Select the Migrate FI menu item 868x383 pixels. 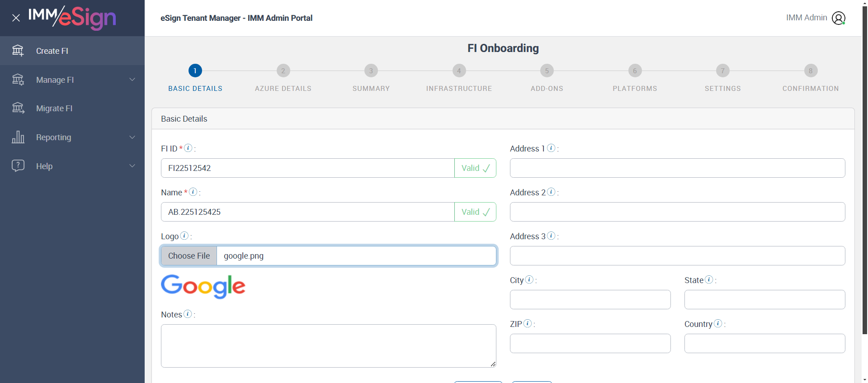pyautogui.click(x=54, y=109)
